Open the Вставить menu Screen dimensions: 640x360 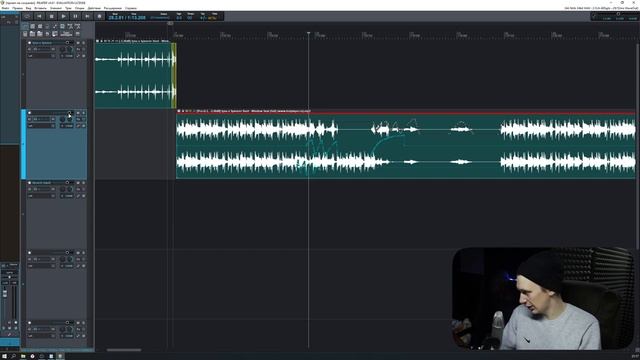pyautogui.click(x=40, y=8)
